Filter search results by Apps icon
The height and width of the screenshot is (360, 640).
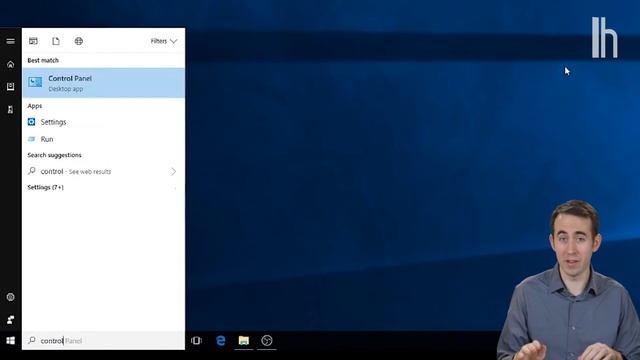[33, 41]
